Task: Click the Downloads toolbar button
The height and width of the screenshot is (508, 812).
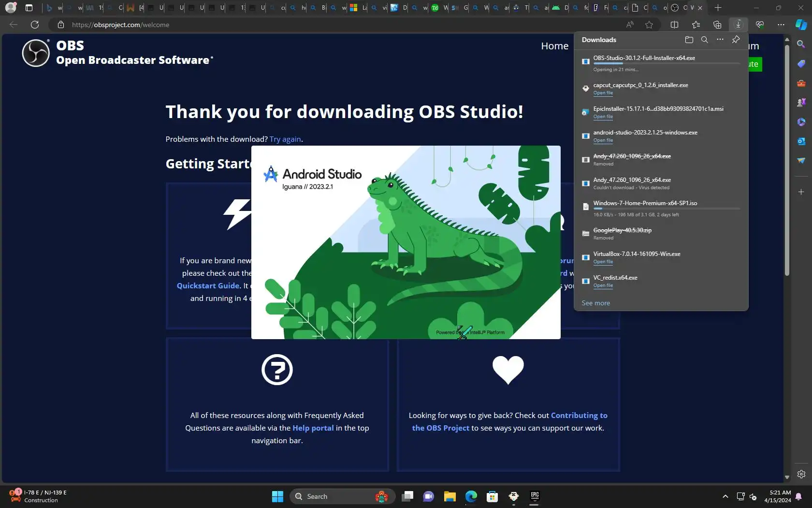Action: tap(738, 25)
